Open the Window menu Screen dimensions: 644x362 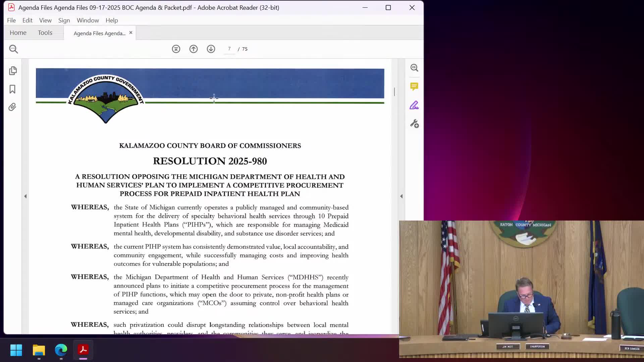tap(88, 20)
